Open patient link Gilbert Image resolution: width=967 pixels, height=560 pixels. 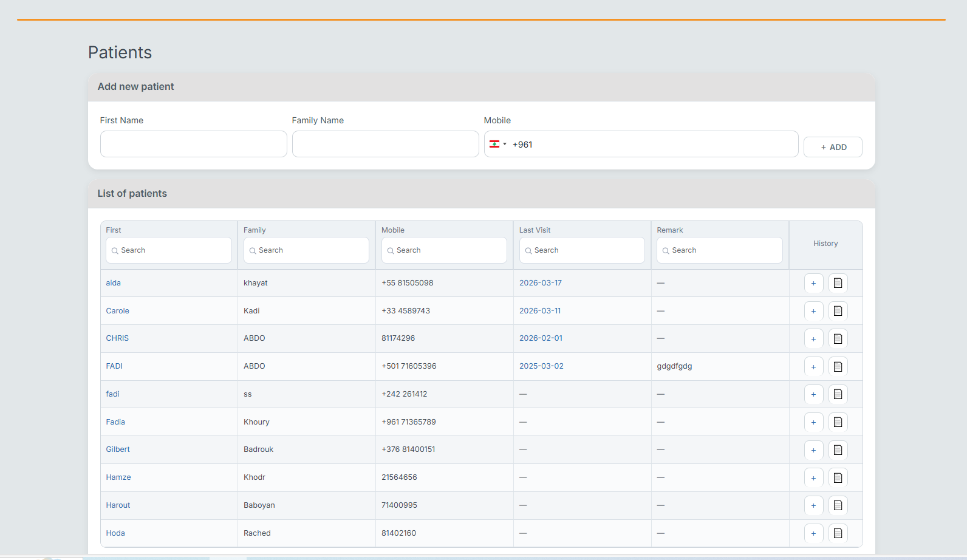(x=118, y=449)
